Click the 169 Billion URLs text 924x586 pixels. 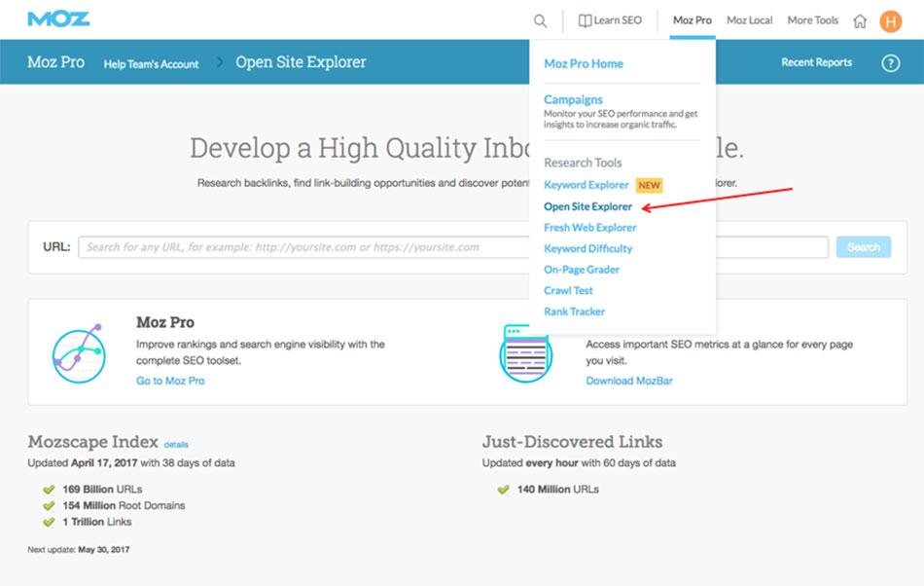102,490
